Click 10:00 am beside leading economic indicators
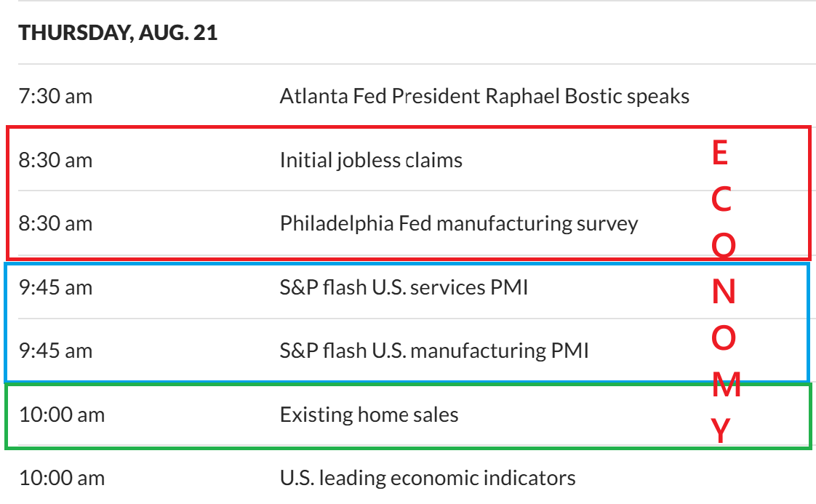 (x=62, y=479)
